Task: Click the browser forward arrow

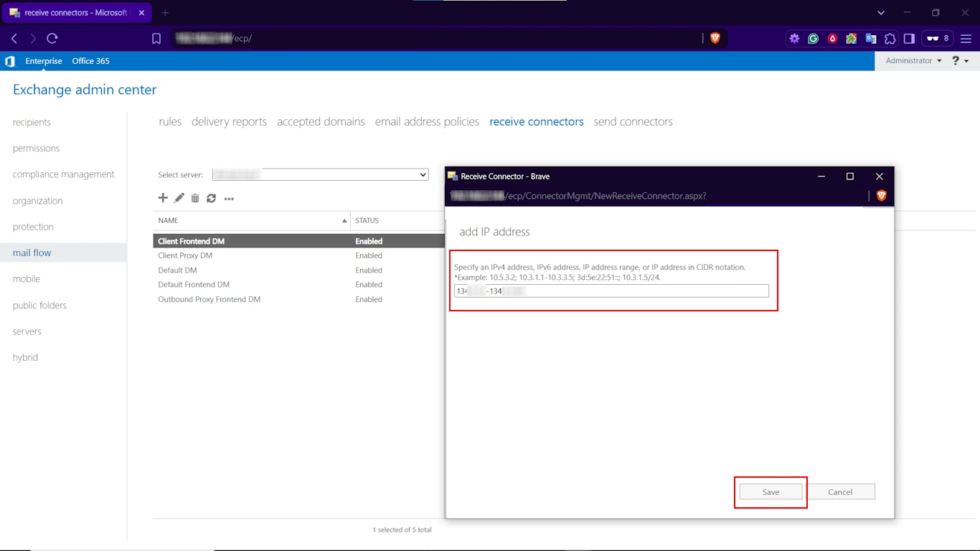Action: pos(33,39)
